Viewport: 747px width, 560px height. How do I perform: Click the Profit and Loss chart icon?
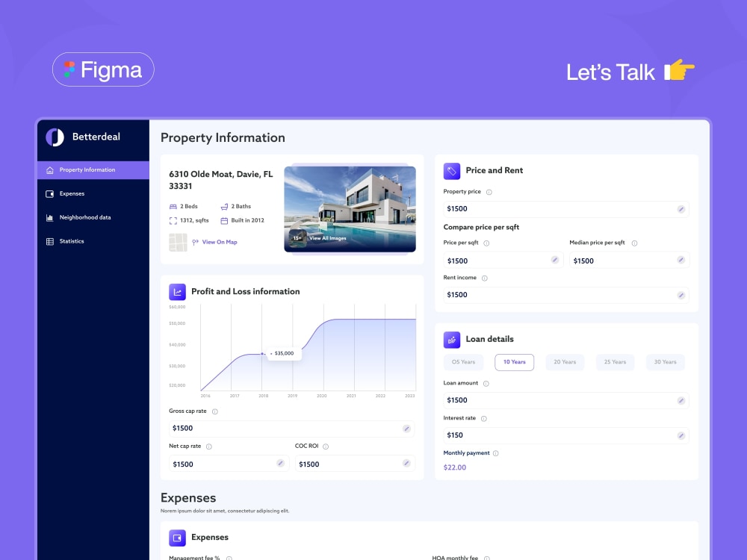point(177,292)
